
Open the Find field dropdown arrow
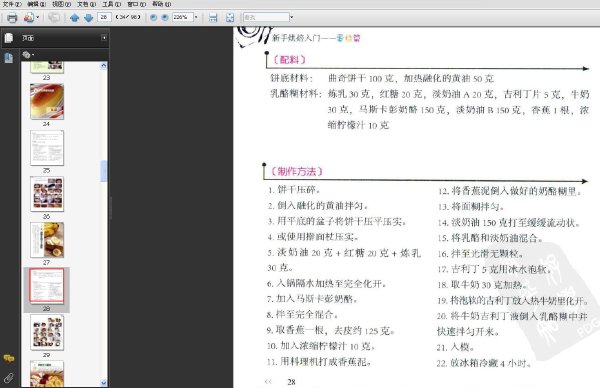[292, 17]
